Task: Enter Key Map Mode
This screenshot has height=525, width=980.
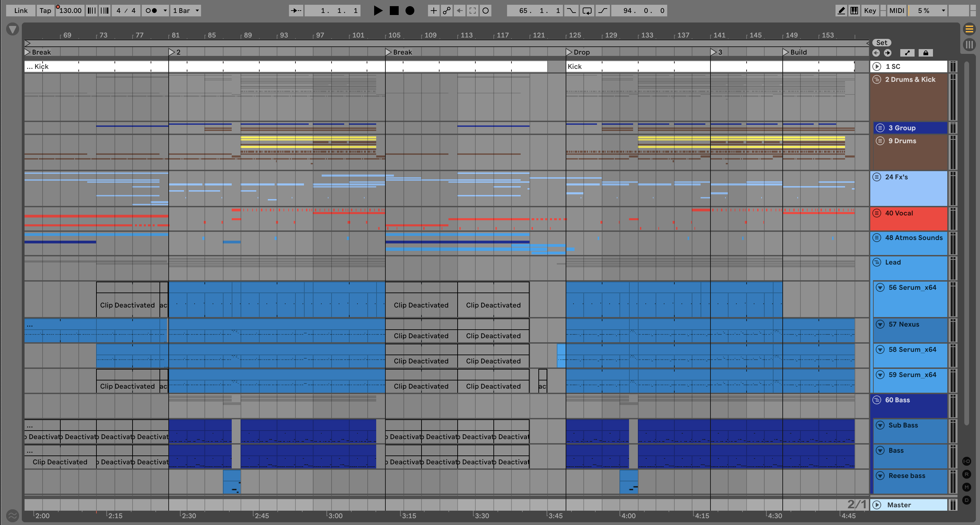Action: [870, 11]
